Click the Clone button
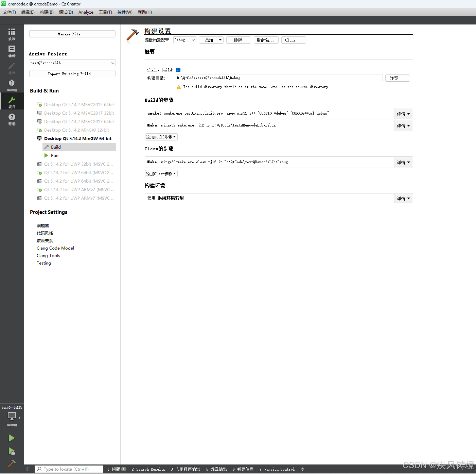Screen dimensions: 476x474 [294, 40]
